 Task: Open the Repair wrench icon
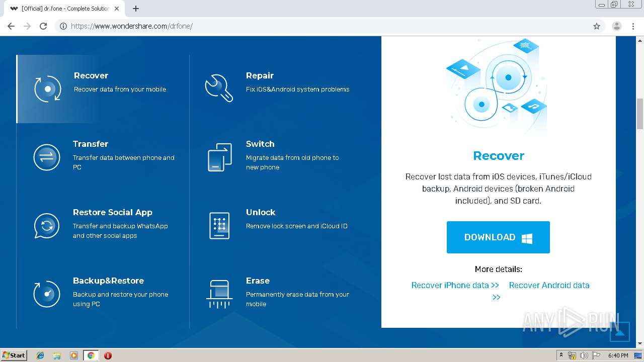(x=219, y=88)
